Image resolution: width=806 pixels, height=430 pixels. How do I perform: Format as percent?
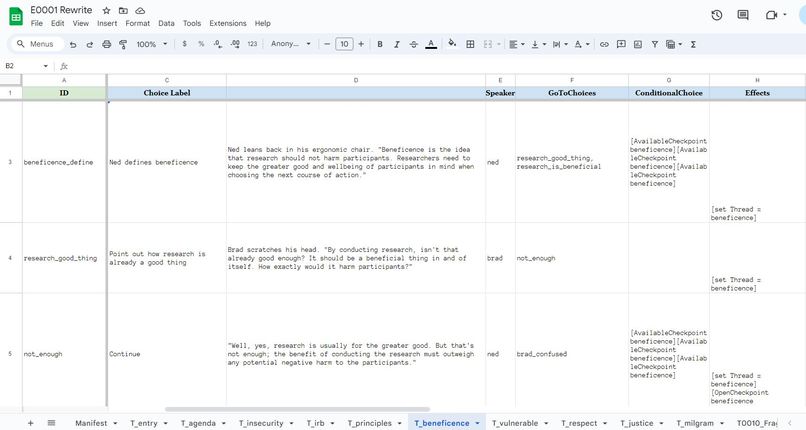(201, 44)
